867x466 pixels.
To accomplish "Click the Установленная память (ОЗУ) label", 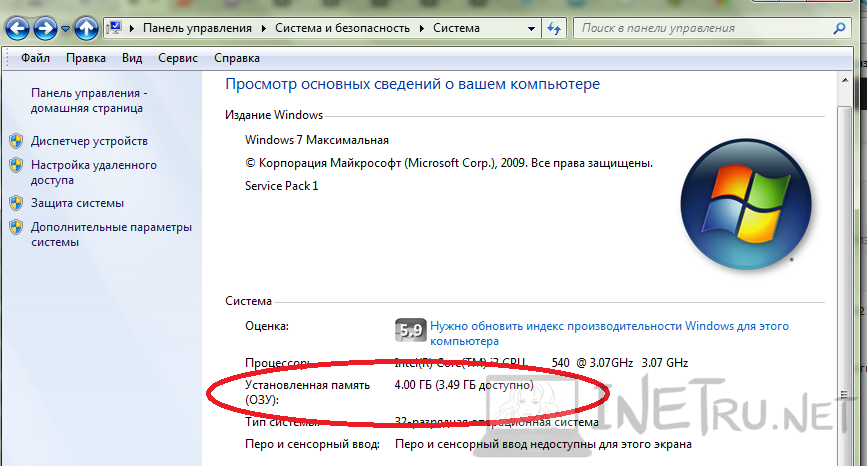I will pos(307,392).
